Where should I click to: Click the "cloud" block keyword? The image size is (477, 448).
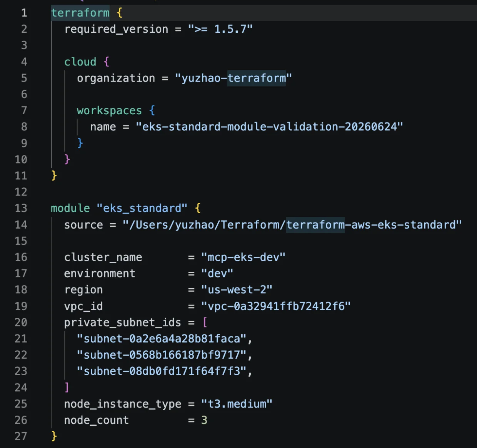click(80, 62)
